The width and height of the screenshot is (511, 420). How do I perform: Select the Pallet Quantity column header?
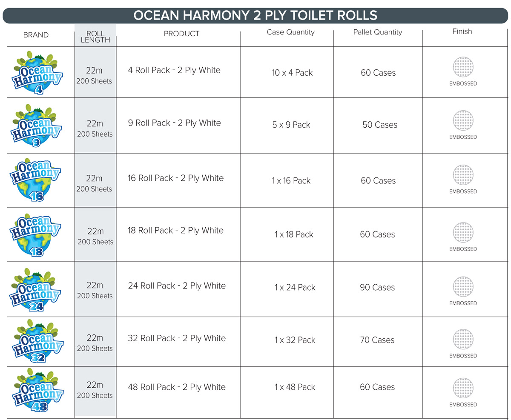(x=378, y=32)
